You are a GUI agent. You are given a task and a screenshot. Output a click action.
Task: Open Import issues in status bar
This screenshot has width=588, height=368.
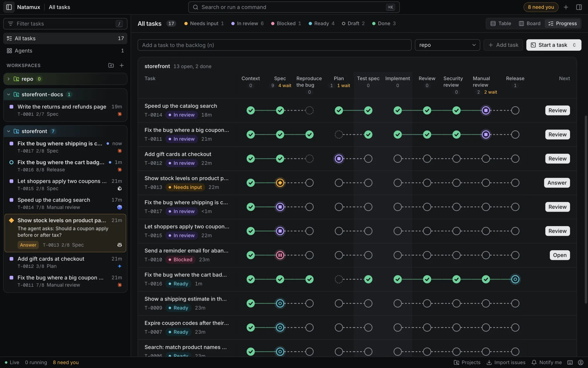(x=506, y=362)
